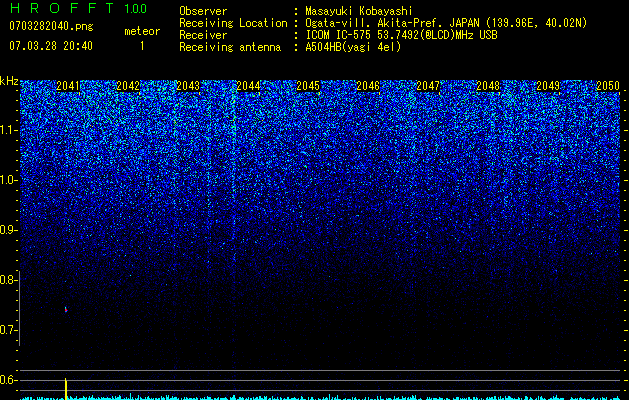This screenshot has height=400, width=629.
Task: Click the 2045 time marker
Action: coord(308,86)
